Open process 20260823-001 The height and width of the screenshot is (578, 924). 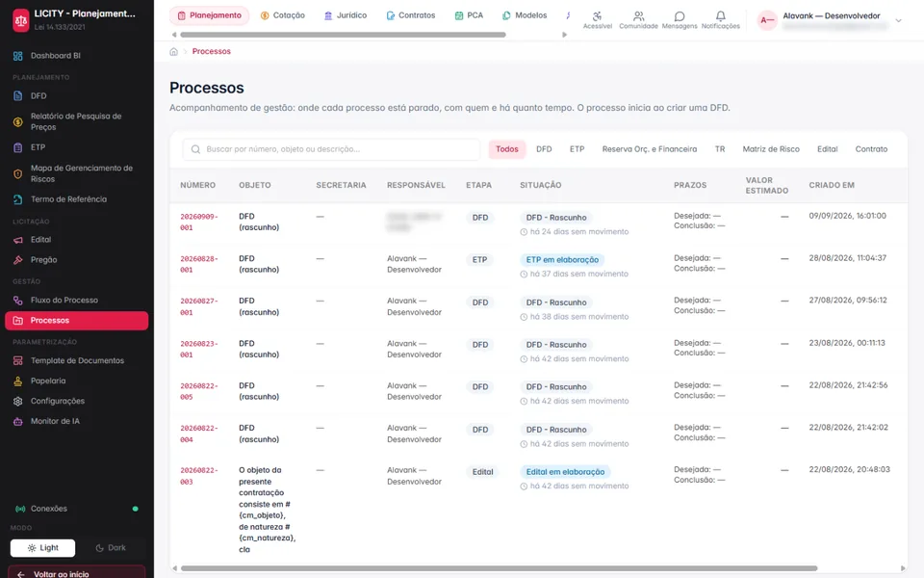[198, 349]
